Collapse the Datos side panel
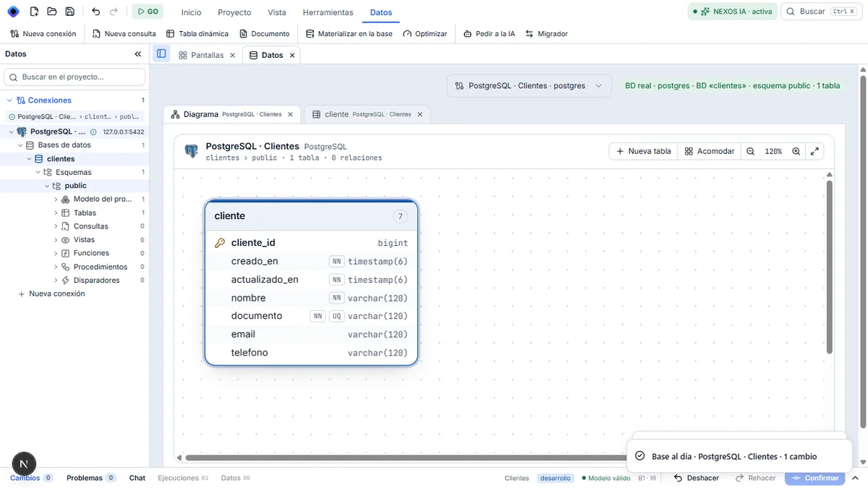The image size is (868, 488). coord(138,54)
